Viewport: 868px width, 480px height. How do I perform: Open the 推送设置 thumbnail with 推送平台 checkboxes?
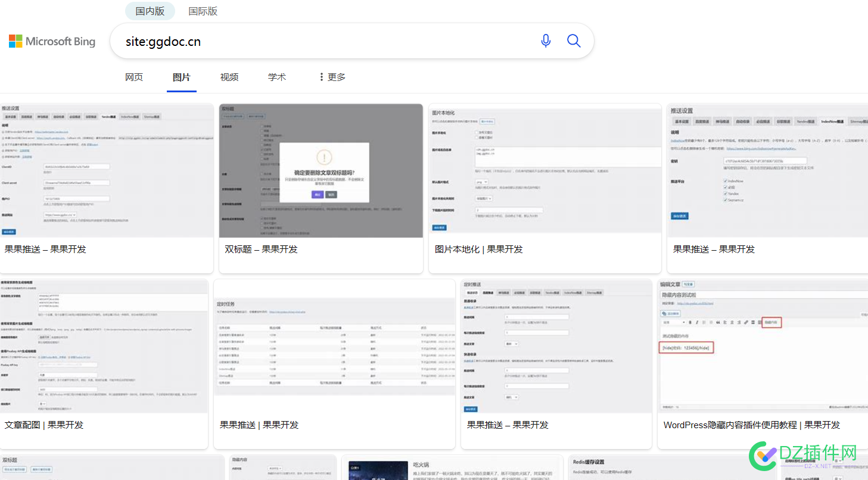[768, 170]
